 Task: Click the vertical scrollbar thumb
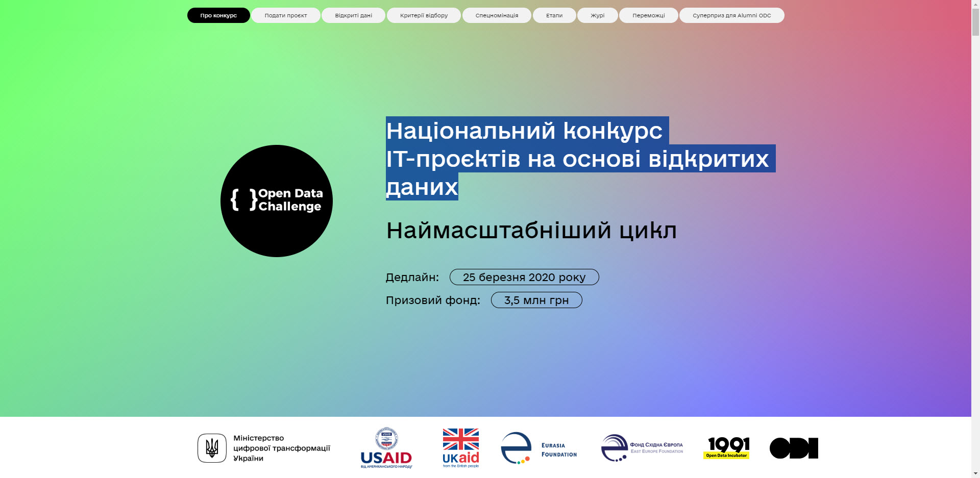975,22
